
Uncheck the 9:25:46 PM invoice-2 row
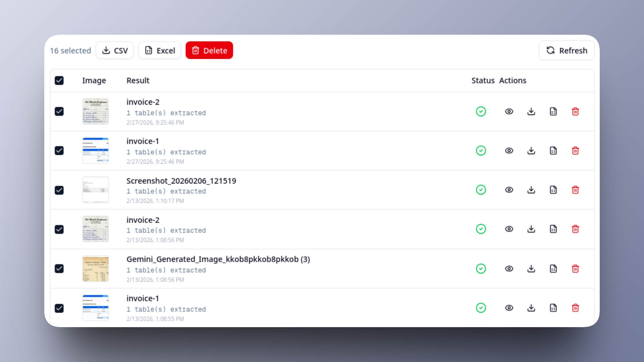pos(59,111)
